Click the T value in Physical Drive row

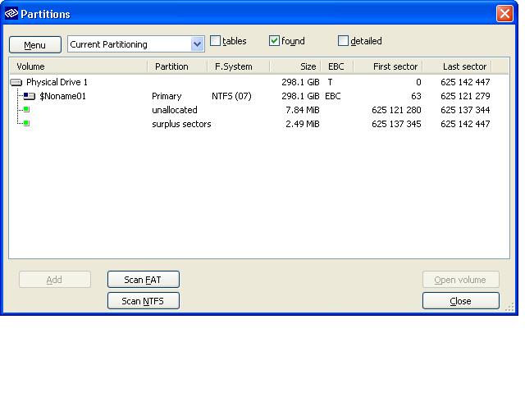coord(330,82)
